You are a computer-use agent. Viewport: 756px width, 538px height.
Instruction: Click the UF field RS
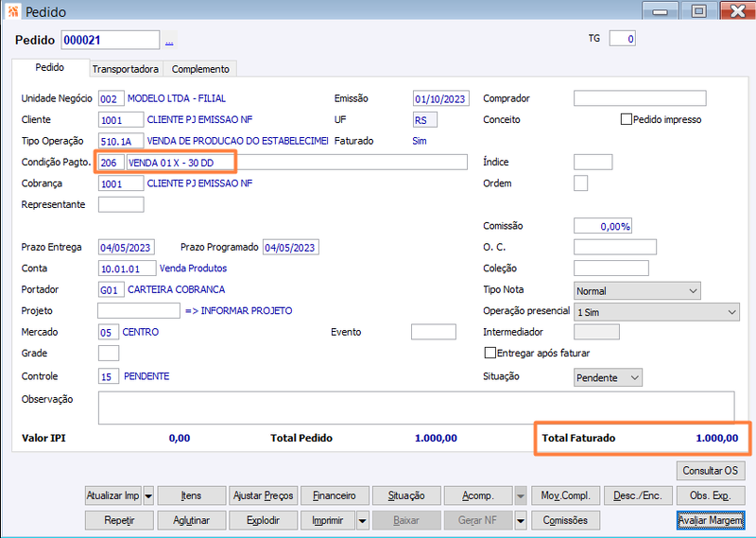[x=425, y=120]
